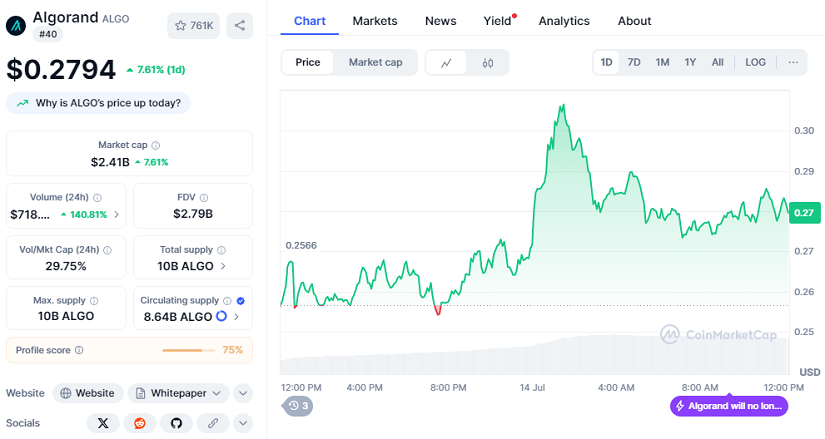
Task: Expand Total supply details chevron
Action: pyautogui.click(x=223, y=266)
